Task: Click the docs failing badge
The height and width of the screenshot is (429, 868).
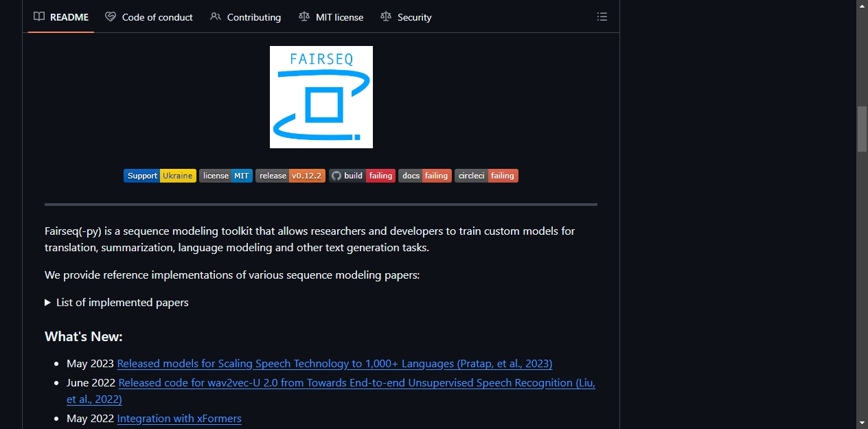Action: [425, 176]
